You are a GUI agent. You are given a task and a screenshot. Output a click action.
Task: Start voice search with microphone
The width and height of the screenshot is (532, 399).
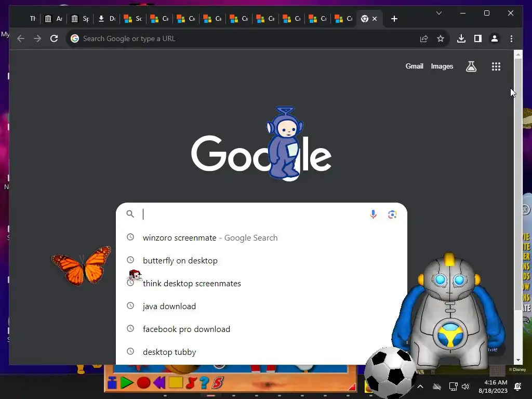[373, 214]
